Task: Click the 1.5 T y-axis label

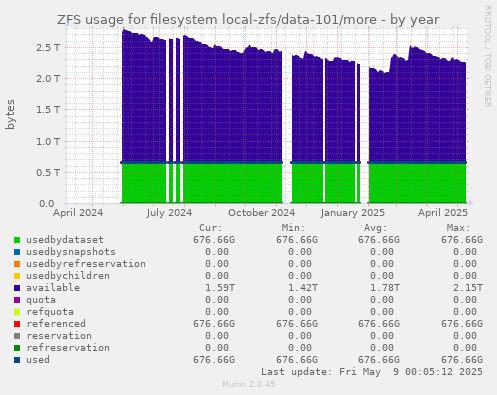Action: coord(48,110)
